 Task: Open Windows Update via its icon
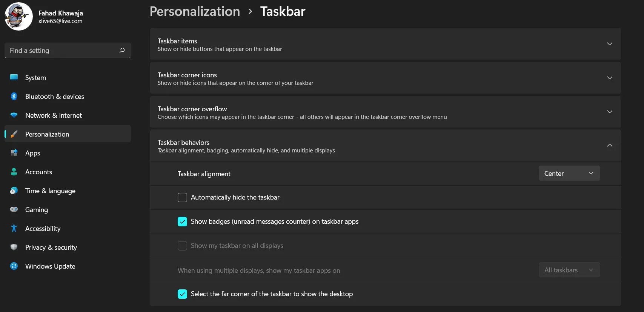coord(14,266)
